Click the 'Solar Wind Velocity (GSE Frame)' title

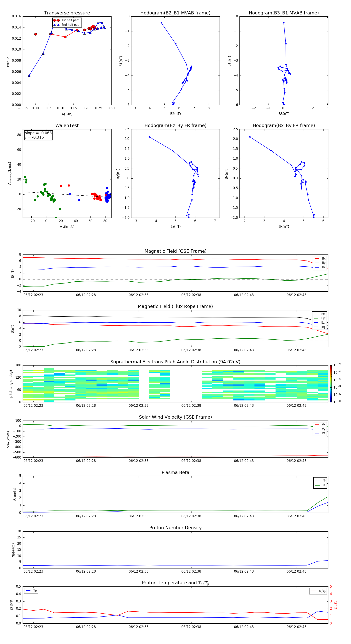tap(175, 417)
